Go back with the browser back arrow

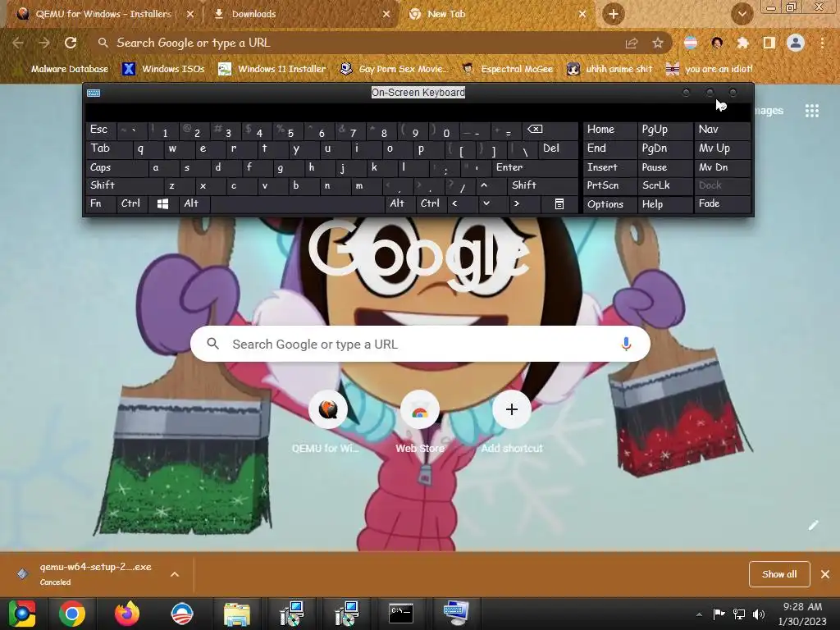(x=18, y=43)
